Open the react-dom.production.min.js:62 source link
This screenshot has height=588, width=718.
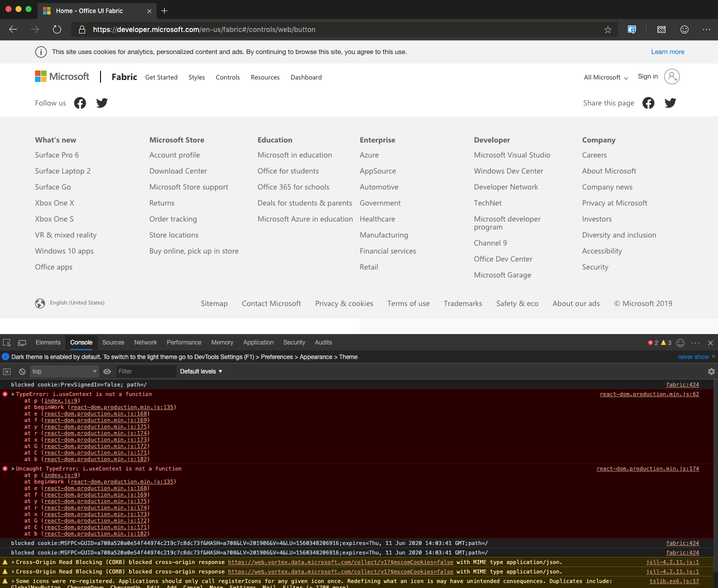pos(649,394)
